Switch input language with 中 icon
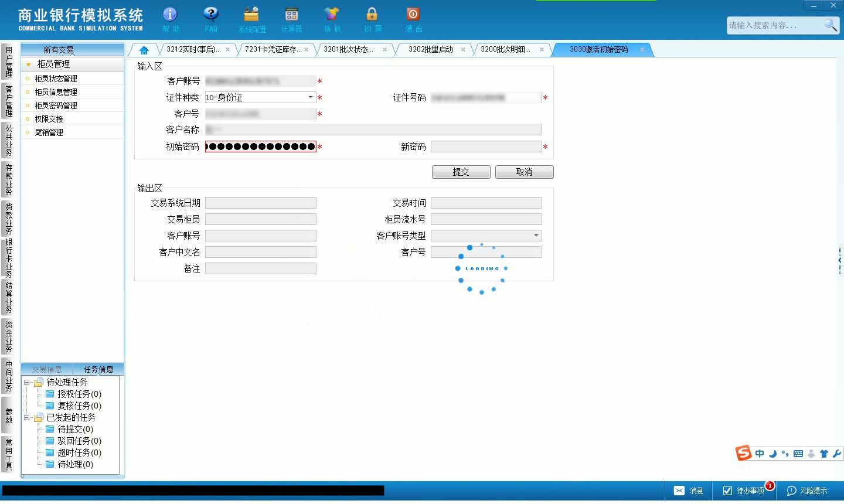The height and width of the screenshot is (504, 844). (x=760, y=454)
